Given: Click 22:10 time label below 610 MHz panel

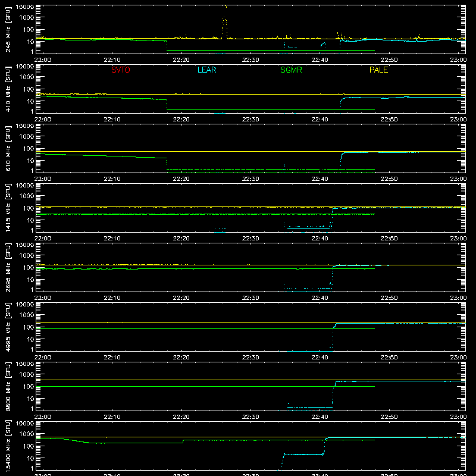Looking at the screenshot, I should (112, 179).
